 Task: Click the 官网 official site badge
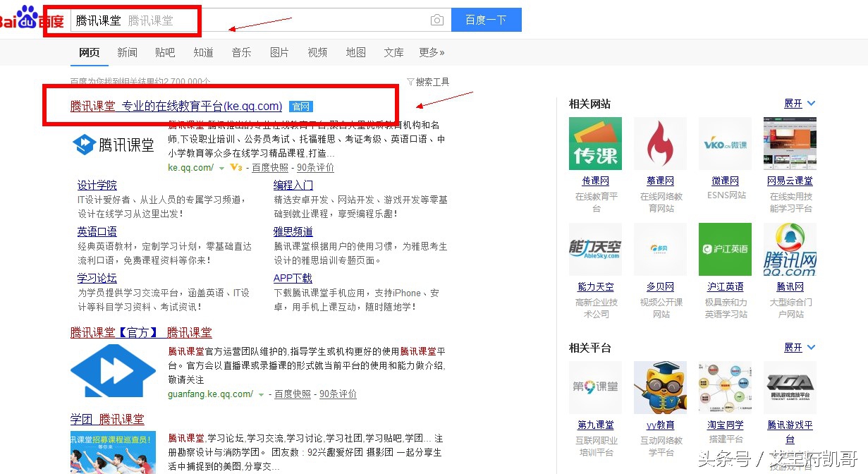tap(300, 106)
